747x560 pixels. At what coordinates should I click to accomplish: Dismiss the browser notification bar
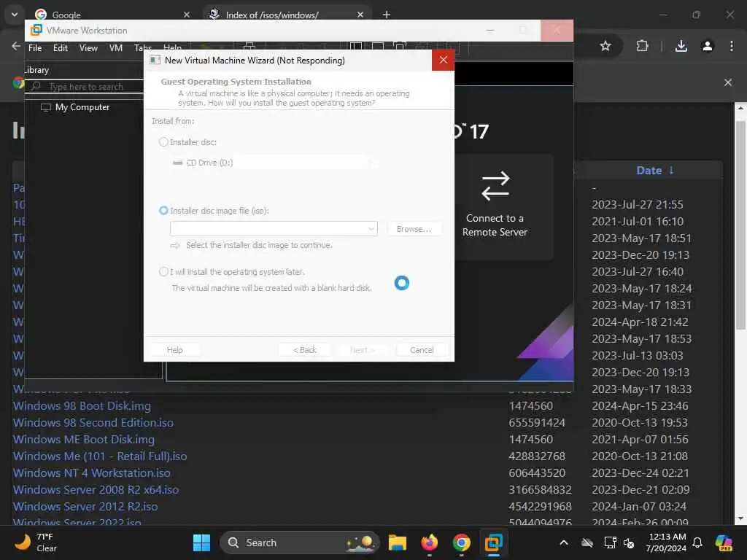728,82
